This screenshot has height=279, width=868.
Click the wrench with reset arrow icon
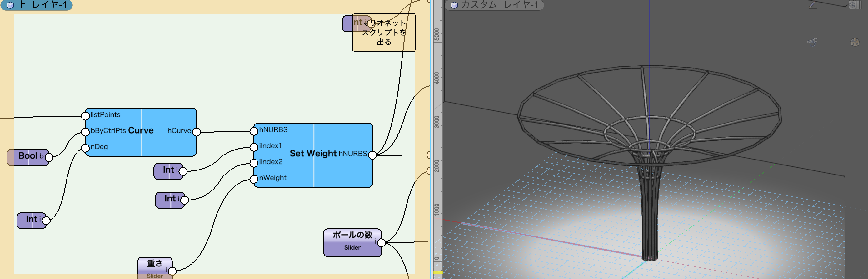tap(812, 42)
